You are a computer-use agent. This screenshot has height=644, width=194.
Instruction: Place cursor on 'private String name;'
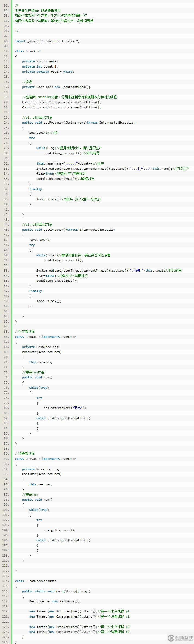pos(40,61)
